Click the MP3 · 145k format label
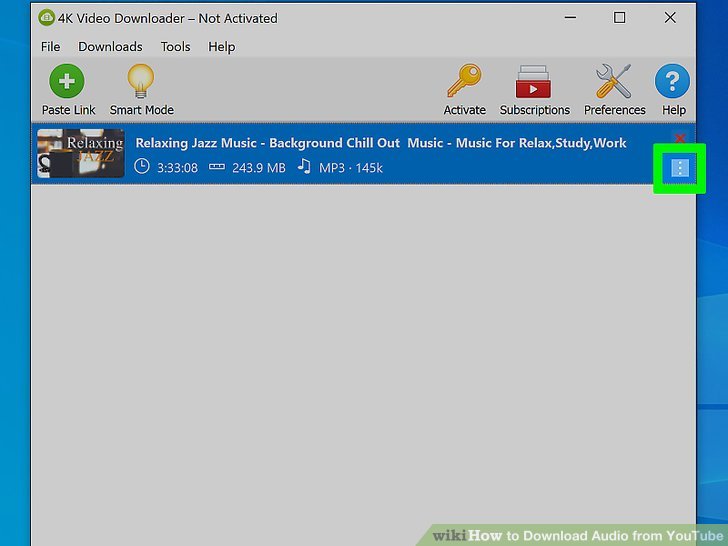Screen dimensions: 728x546 tap(351, 168)
